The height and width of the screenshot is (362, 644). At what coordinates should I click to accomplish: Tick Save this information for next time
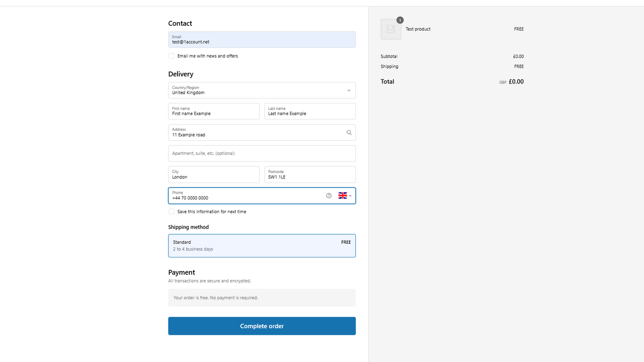(172, 212)
